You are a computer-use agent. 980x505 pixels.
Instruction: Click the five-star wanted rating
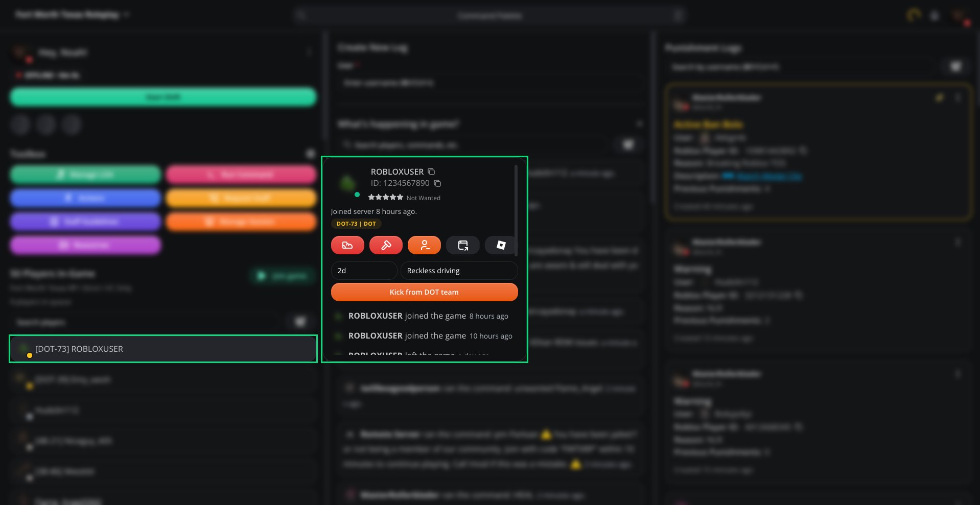tap(385, 198)
